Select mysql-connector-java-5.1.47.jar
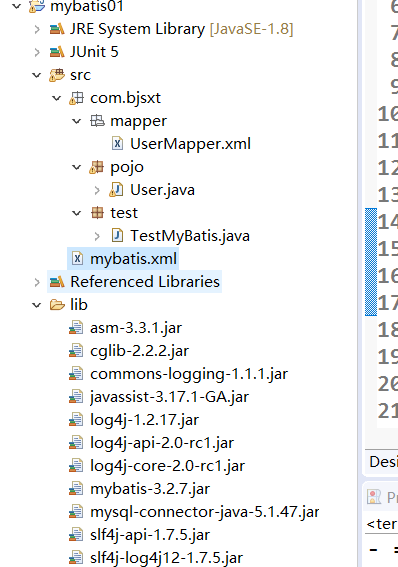Screen dimensions: 398x567 coord(205,512)
